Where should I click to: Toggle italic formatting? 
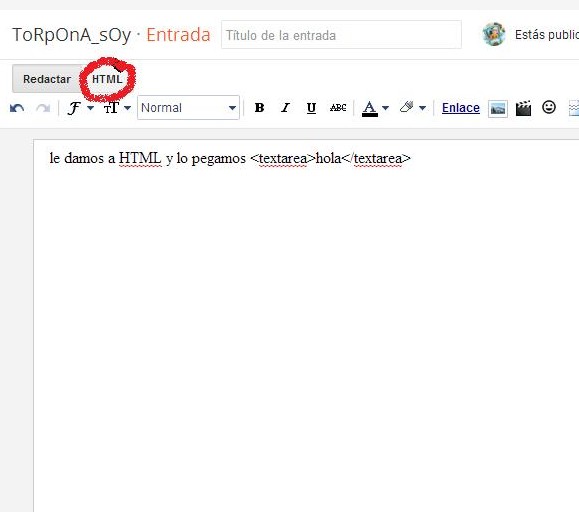[x=285, y=108]
